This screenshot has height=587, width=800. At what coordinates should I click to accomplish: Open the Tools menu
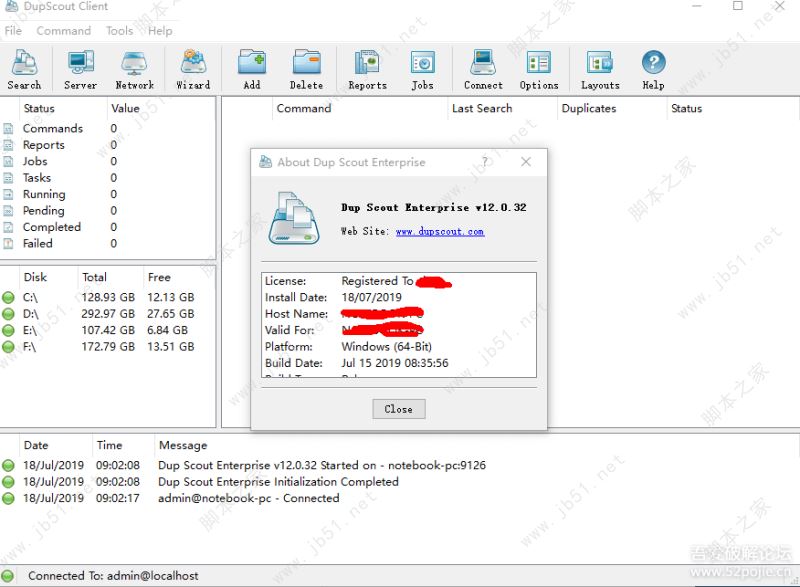point(119,31)
